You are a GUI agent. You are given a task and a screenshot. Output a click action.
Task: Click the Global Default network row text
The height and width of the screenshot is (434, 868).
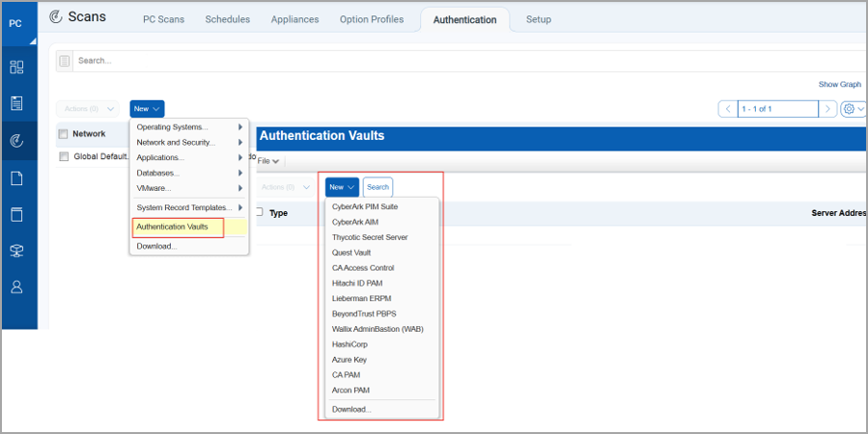(x=101, y=156)
